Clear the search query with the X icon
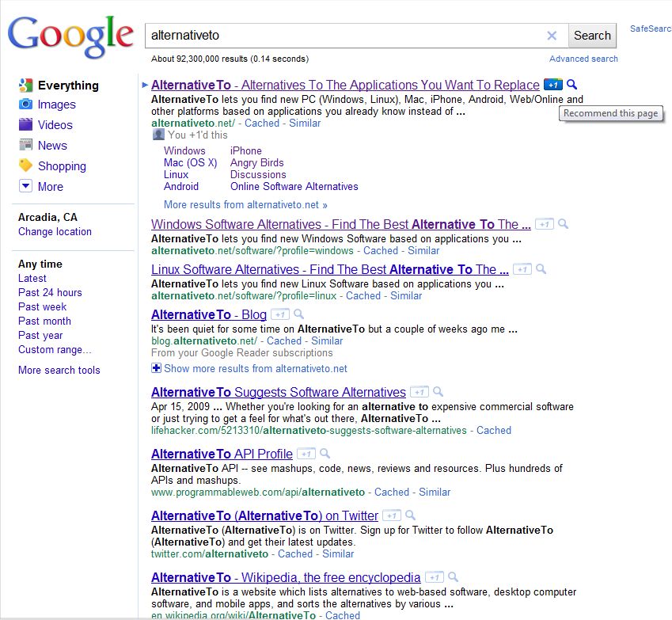 pos(552,36)
